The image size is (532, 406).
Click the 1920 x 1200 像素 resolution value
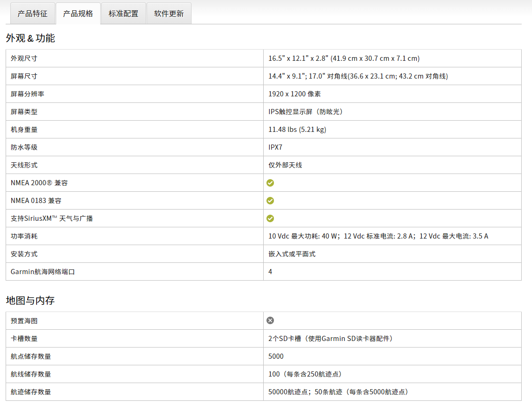[295, 94]
